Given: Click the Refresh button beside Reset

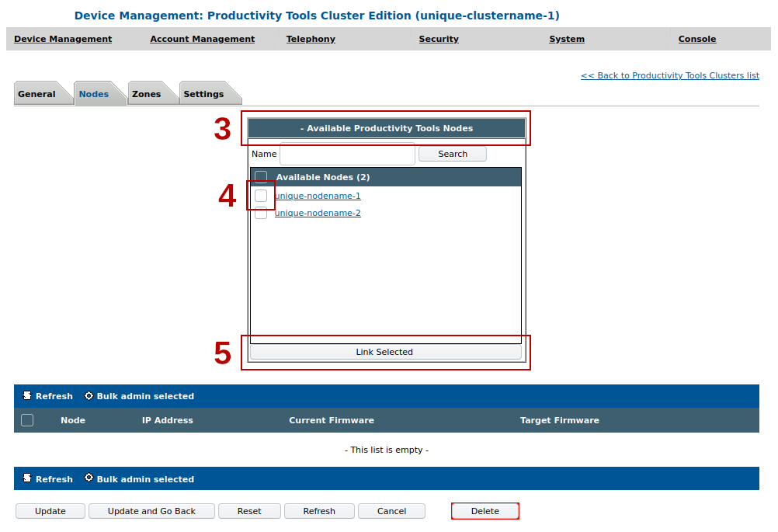Looking at the screenshot, I should point(319,511).
